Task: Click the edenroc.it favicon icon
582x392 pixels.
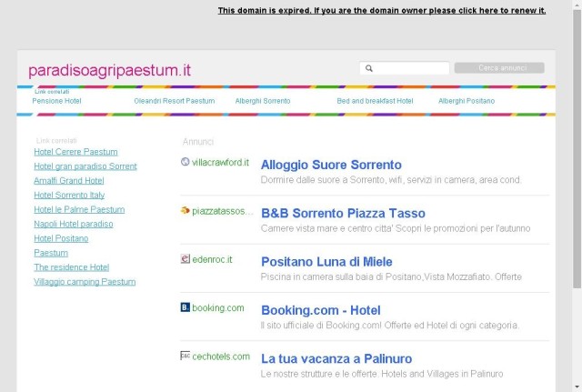Action: tap(186, 258)
